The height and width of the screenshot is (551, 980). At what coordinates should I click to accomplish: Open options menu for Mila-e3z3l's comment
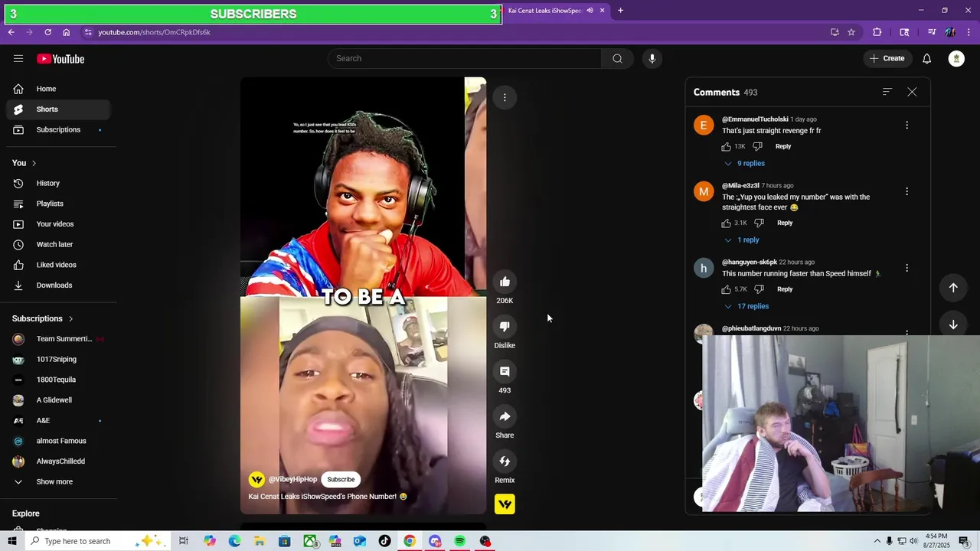(906, 191)
